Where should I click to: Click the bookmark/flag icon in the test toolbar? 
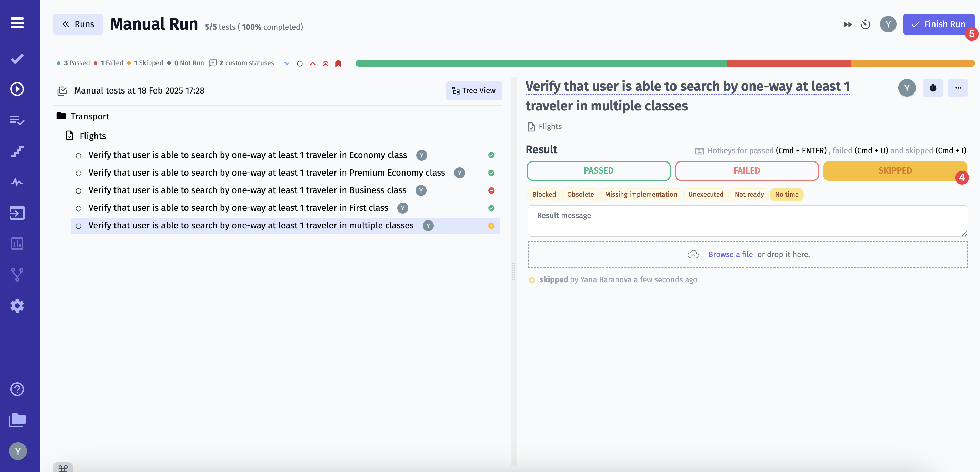click(338, 63)
